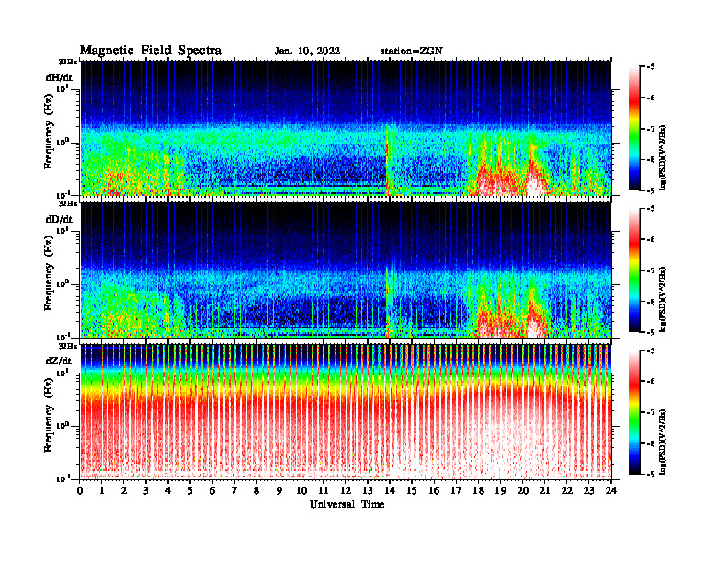This screenshot has width=728, height=563.
Task: Click hour 8 tick label on time axis
Action: coord(256,491)
